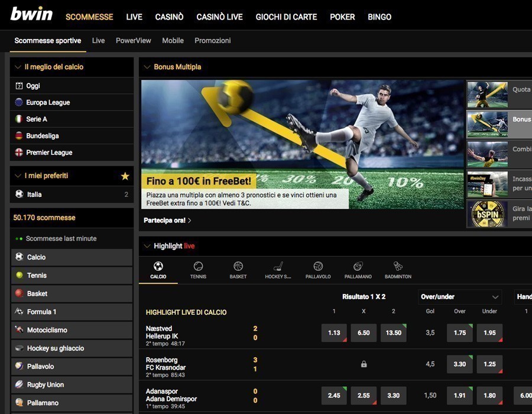Click the bwin logo

31,14
